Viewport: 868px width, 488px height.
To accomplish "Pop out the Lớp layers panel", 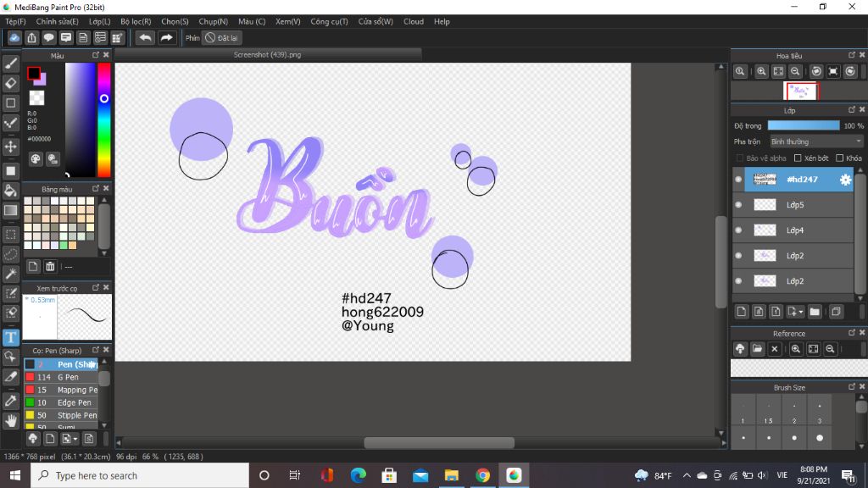I will (x=852, y=109).
